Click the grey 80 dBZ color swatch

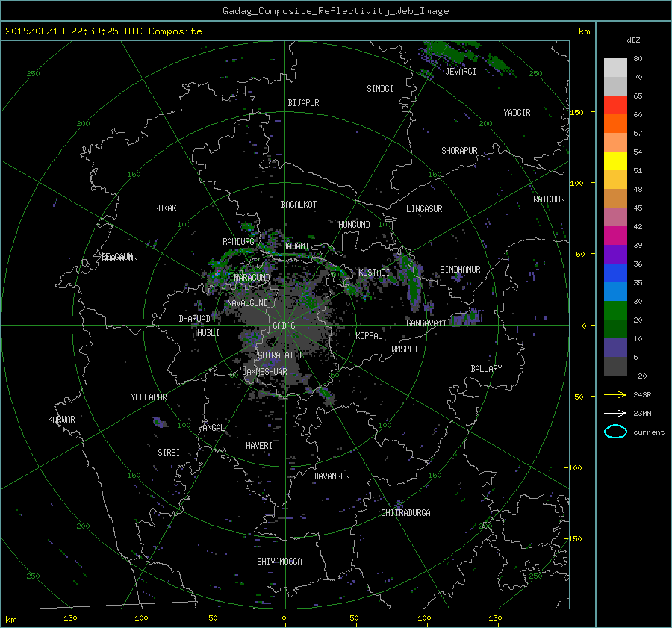point(615,67)
